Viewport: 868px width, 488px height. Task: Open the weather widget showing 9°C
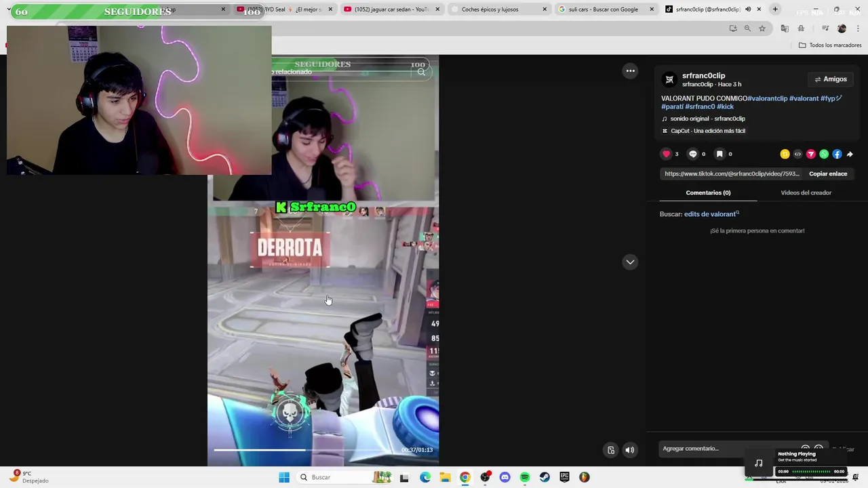coord(28,477)
